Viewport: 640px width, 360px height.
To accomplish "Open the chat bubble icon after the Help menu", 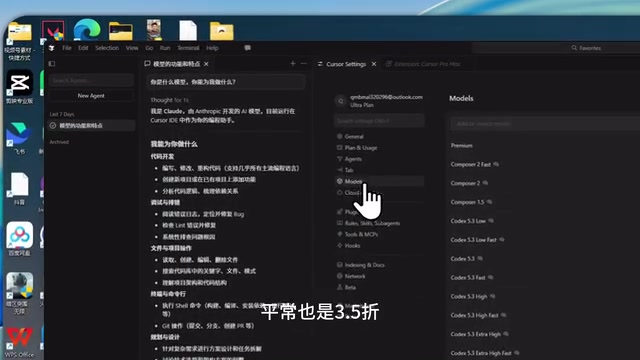I will pos(247,48).
